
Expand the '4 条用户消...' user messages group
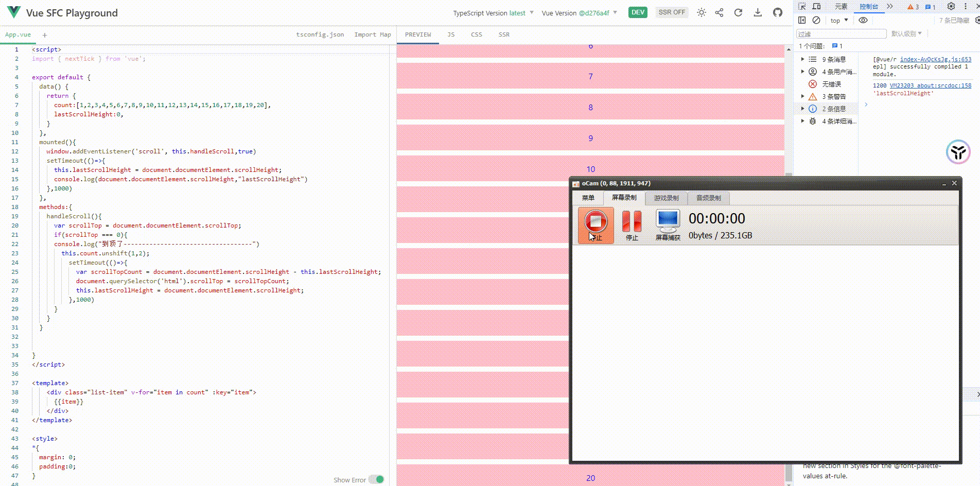(x=802, y=72)
